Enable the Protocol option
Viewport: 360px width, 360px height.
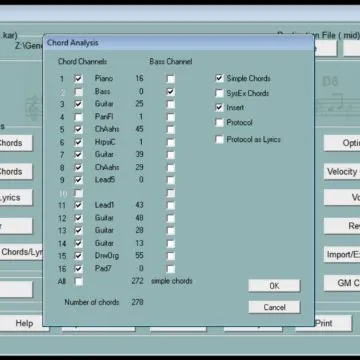tap(219, 122)
